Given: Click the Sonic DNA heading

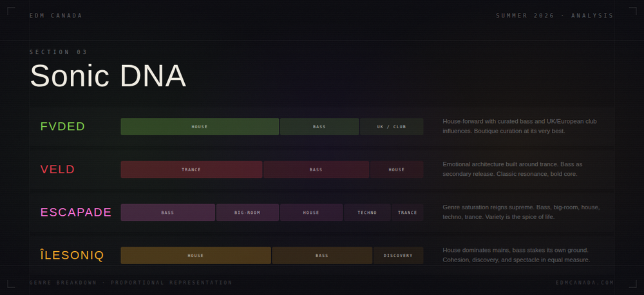Looking at the screenshot, I should [108, 75].
